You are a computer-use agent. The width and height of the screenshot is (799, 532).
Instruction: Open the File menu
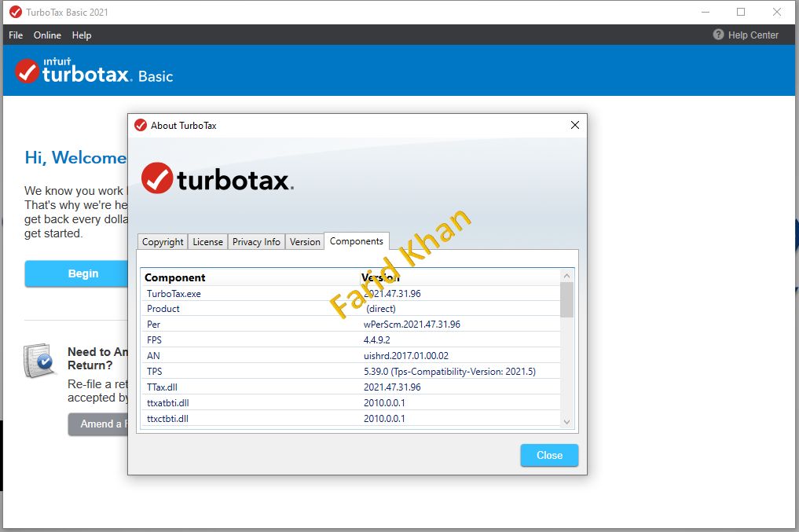[15, 35]
